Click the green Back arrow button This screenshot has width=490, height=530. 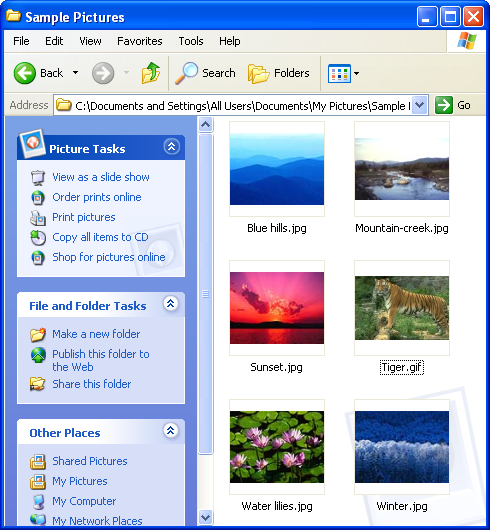coord(25,73)
